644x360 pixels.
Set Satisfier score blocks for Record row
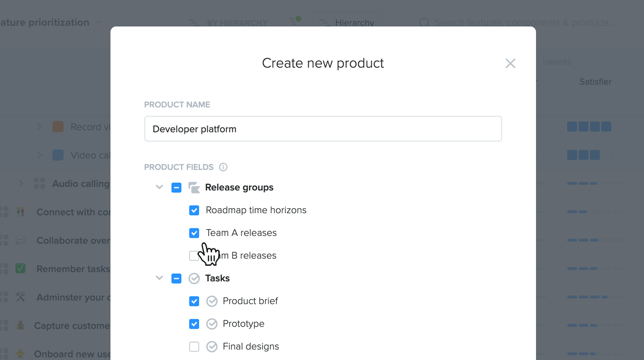[x=594, y=127]
